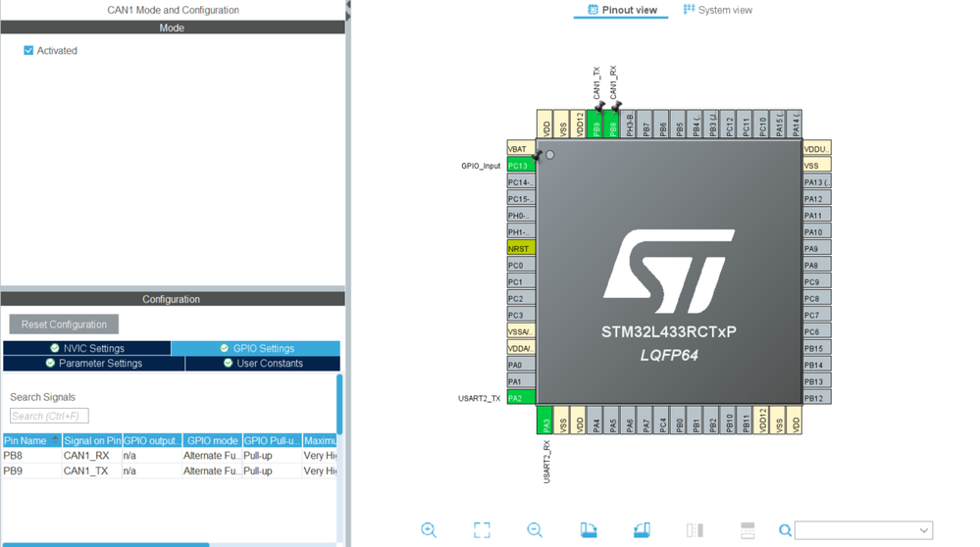
Task: Select the PB8 row in the table
Action: click(x=170, y=456)
